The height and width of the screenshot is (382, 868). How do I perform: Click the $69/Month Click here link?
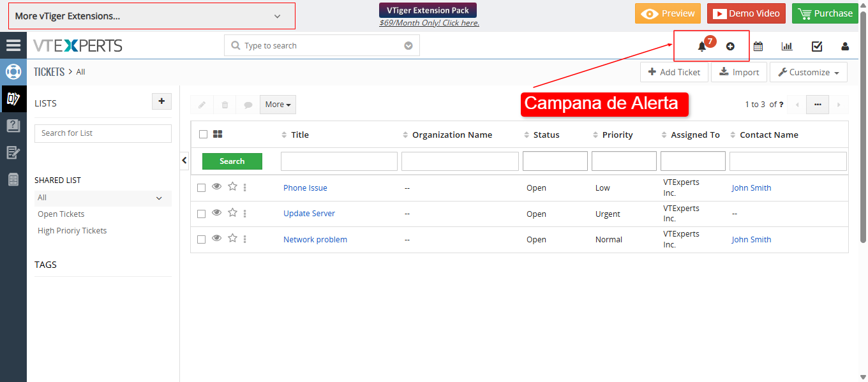pyautogui.click(x=429, y=23)
